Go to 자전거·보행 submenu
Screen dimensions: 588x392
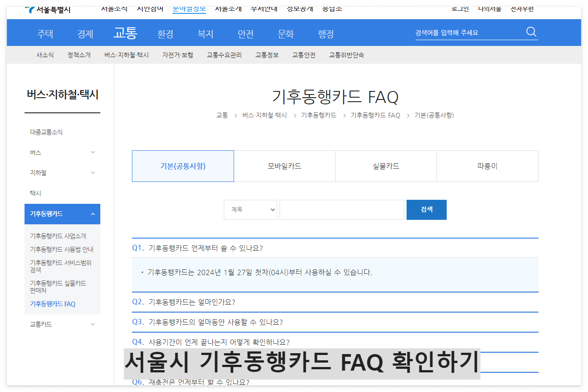pos(178,55)
